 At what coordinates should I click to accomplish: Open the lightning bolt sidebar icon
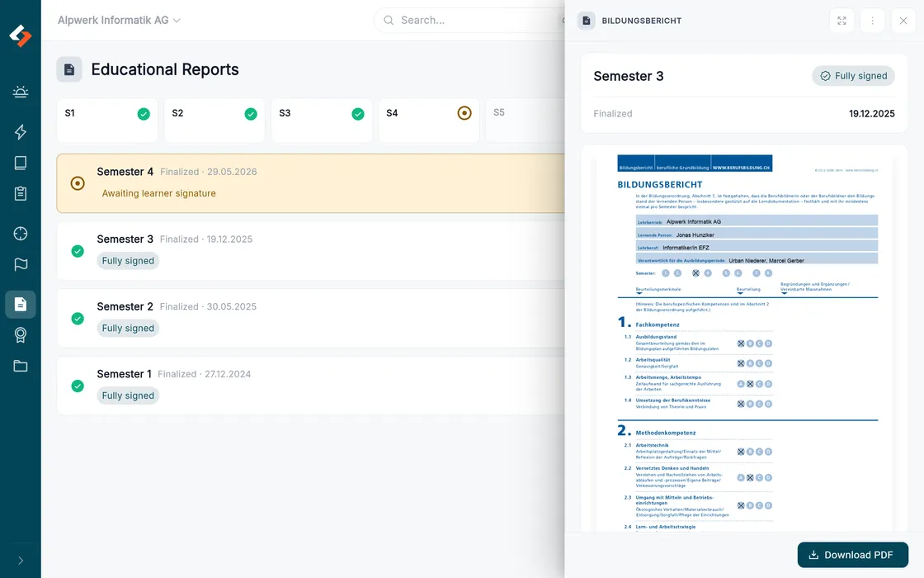pyautogui.click(x=21, y=131)
